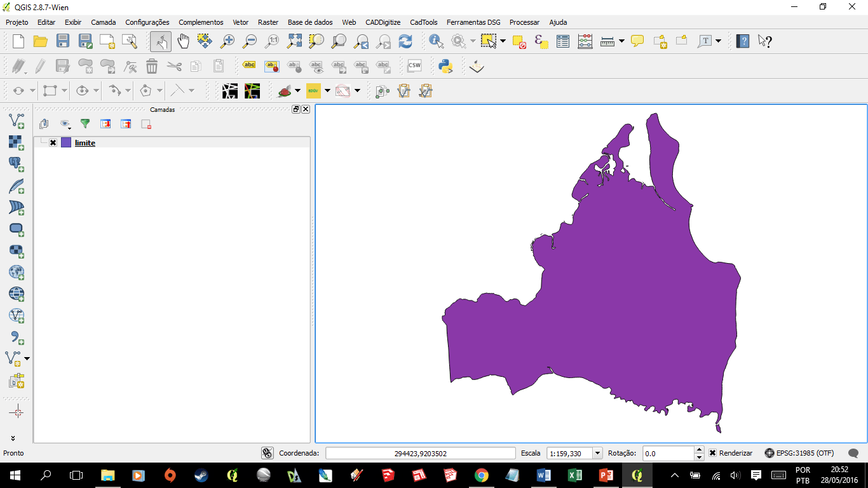Open the selection tool dropdown arrow
868x488 pixels.
pos(503,41)
